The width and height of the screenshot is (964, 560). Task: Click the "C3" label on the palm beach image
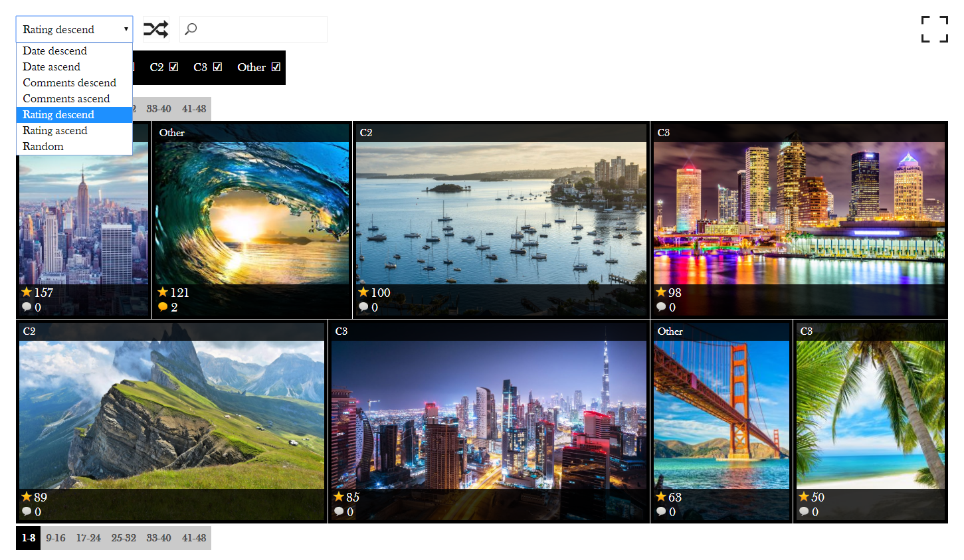tap(807, 331)
